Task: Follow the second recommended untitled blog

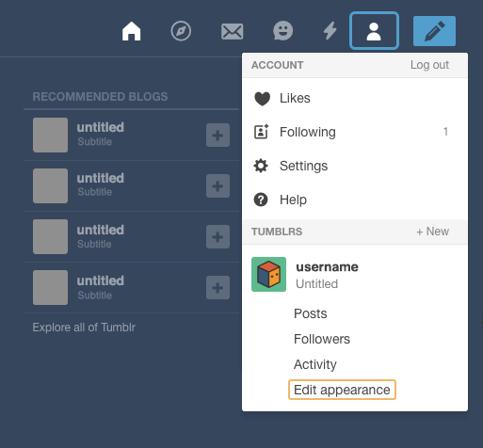Action: [x=217, y=186]
